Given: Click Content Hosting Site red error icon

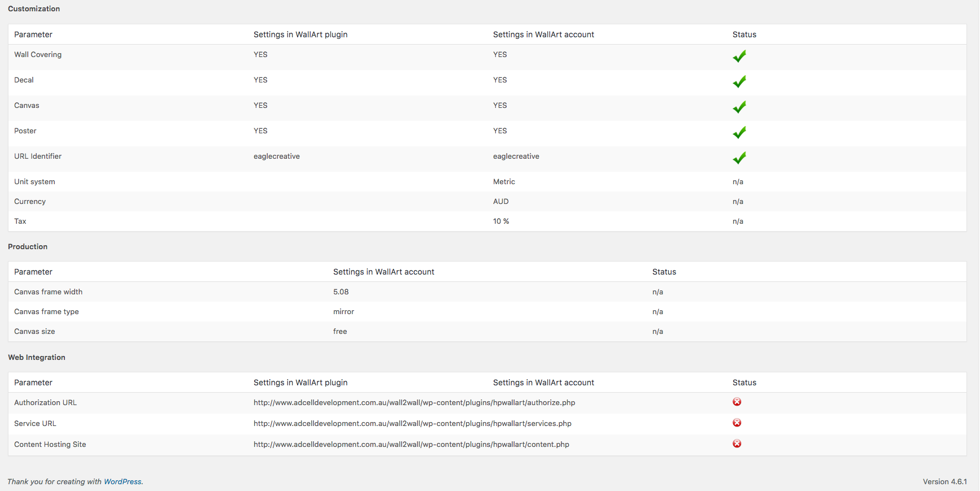Looking at the screenshot, I should [x=737, y=444].
